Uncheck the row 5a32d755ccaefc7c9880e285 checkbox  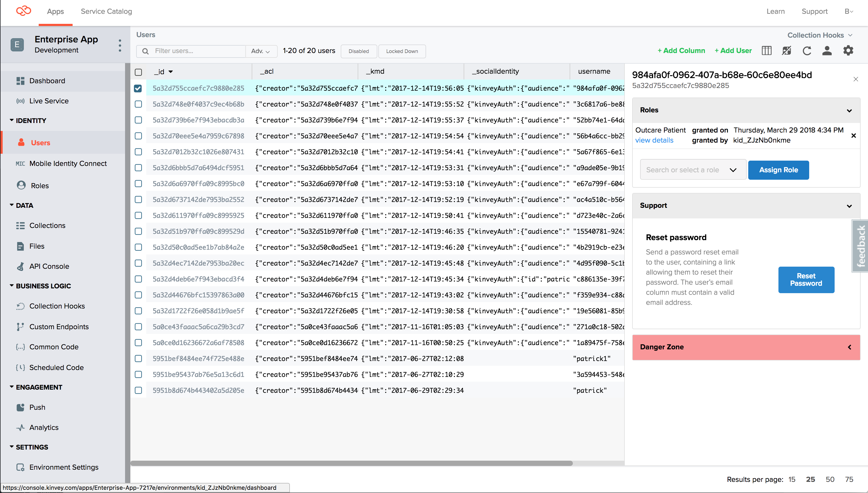(138, 88)
